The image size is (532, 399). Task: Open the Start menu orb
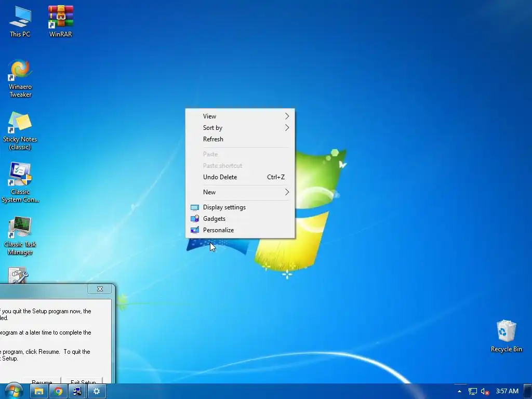[14, 391]
